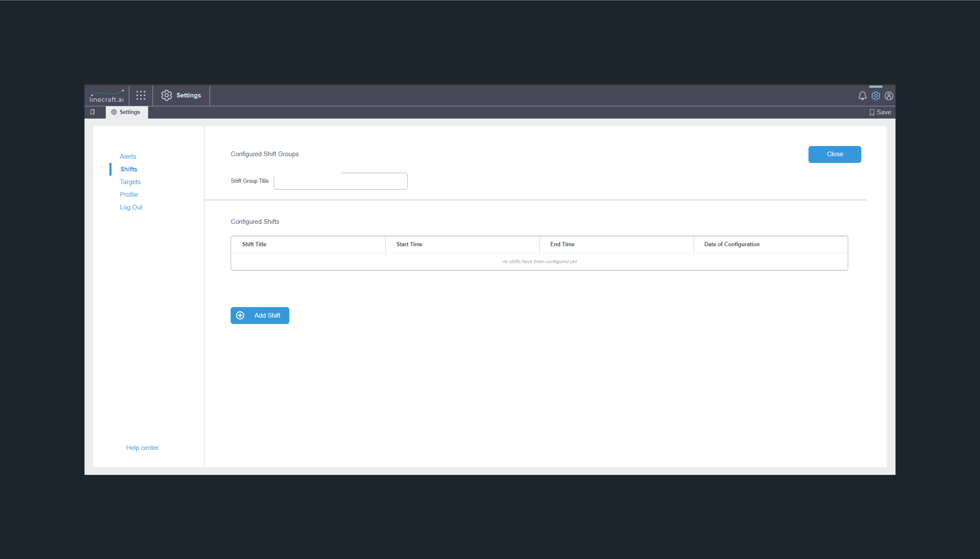Open the user account icon

point(889,96)
